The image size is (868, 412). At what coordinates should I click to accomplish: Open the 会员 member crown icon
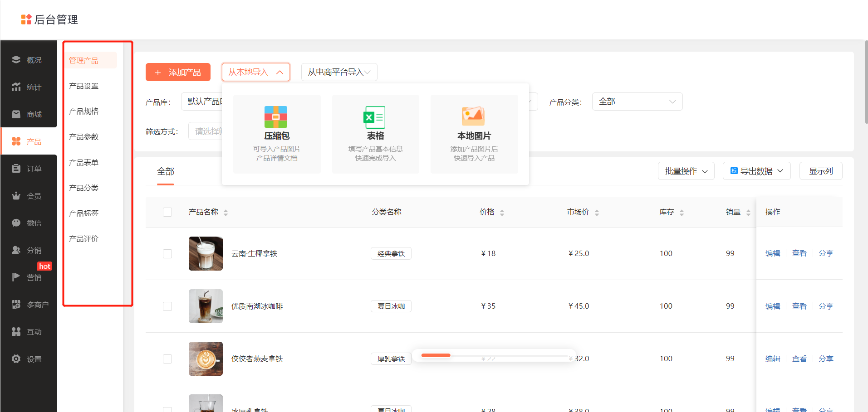16,196
